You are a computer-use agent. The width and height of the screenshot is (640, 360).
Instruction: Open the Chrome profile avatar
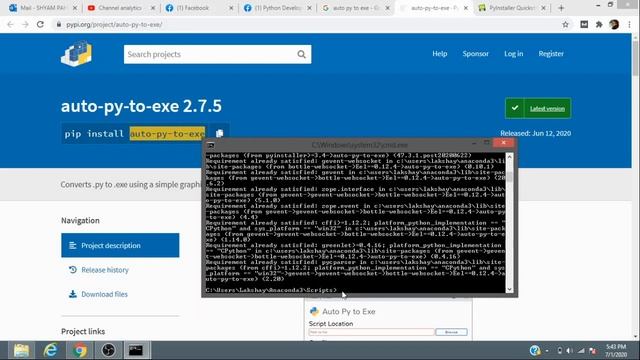[x=614, y=24]
